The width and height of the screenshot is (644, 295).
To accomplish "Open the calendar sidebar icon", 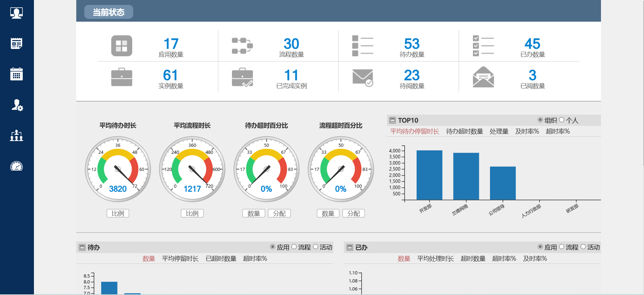I will tap(16, 74).
